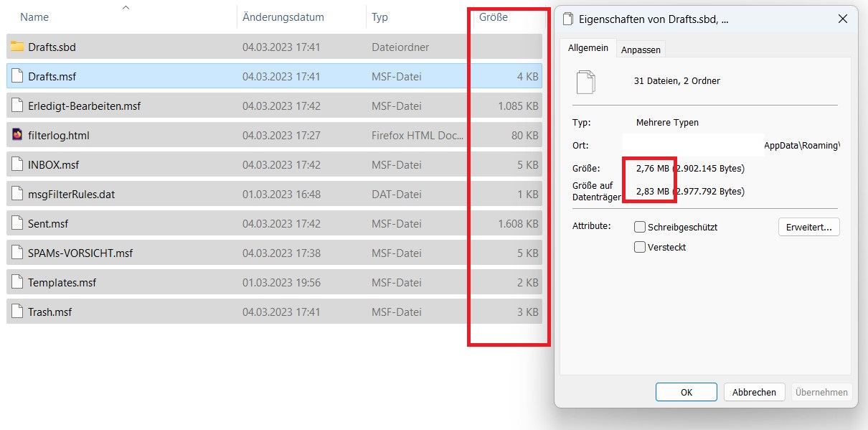Close the Eigenschaften dialog
The height and width of the screenshot is (430, 868).
(843, 19)
